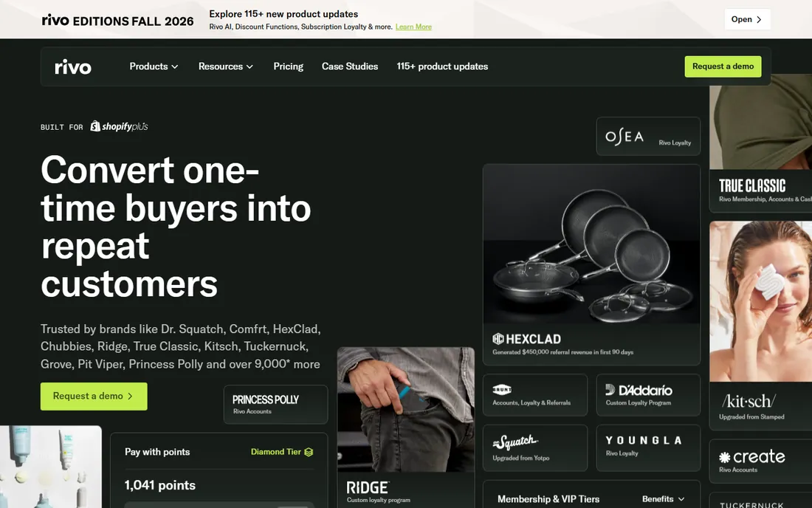
Task: Click 'Custom Loyalty Program' D'Addario caption
Action: coord(638,403)
